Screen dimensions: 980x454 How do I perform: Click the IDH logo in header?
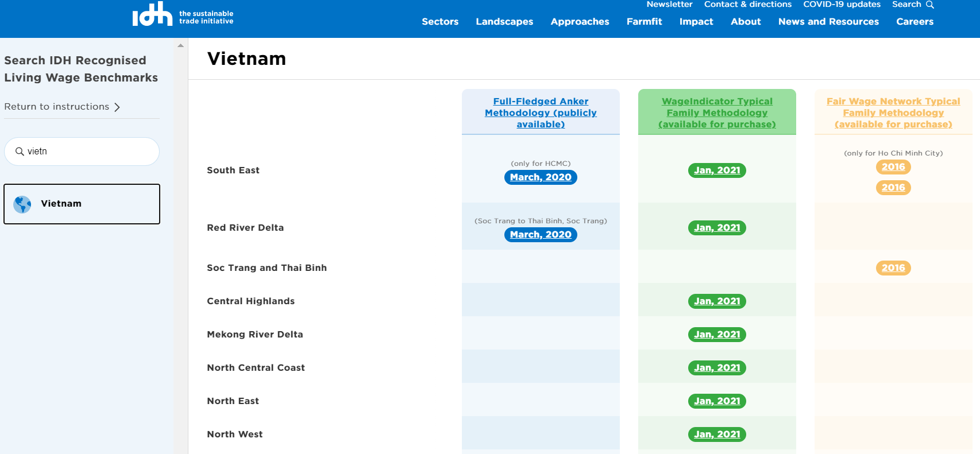click(152, 14)
